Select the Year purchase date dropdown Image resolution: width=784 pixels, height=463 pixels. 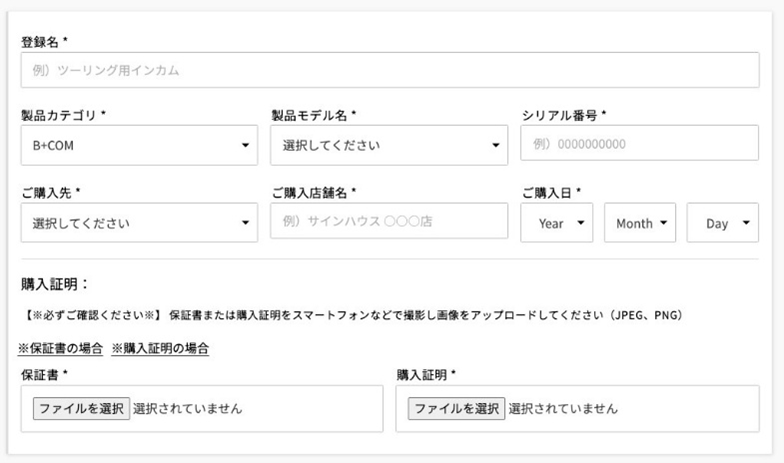pyautogui.click(x=556, y=223)
